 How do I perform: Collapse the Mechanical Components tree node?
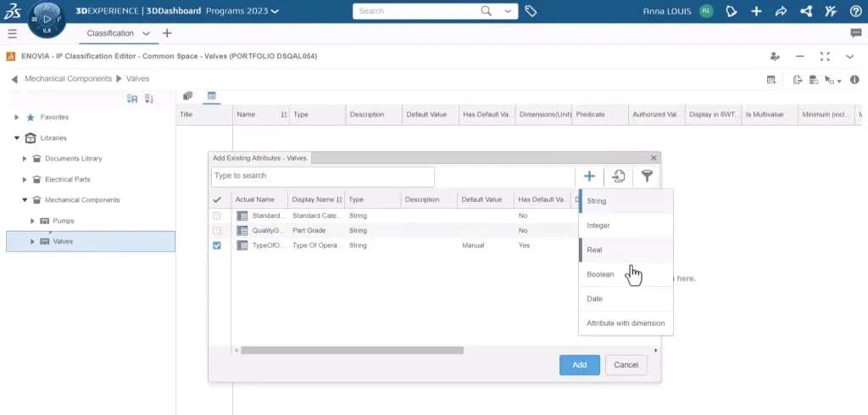point(25,200)
